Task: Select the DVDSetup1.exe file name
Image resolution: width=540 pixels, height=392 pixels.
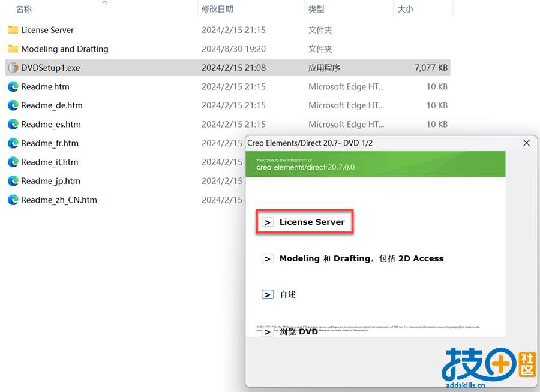Action: [50, 68]
